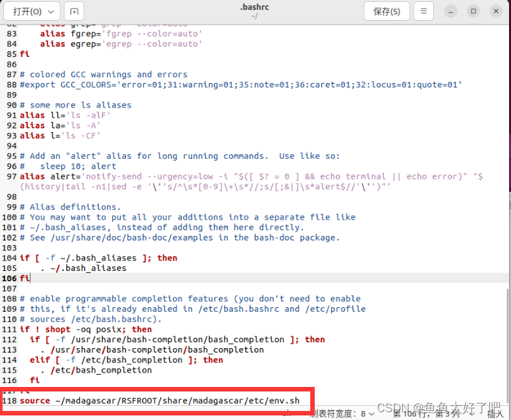Viewport: 511px width, 420px height.
Task: Click the elif /etc/bash_completion line 114
Action: 126,360
